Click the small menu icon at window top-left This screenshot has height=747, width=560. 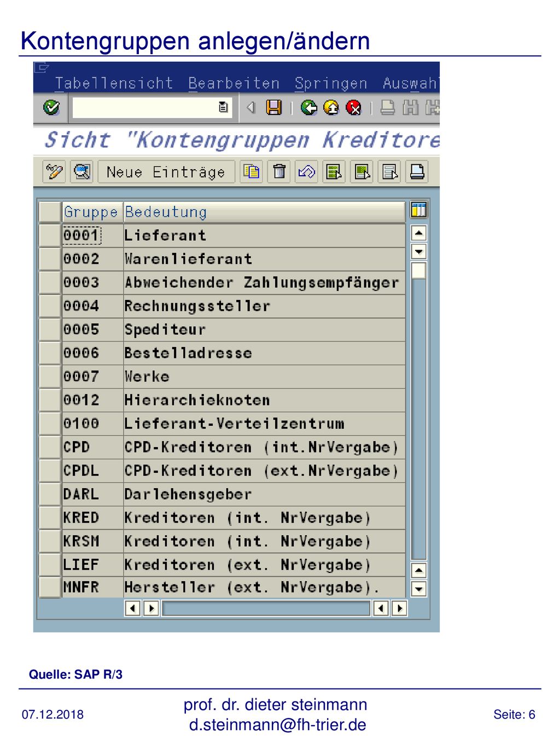[x=42, y=68]
